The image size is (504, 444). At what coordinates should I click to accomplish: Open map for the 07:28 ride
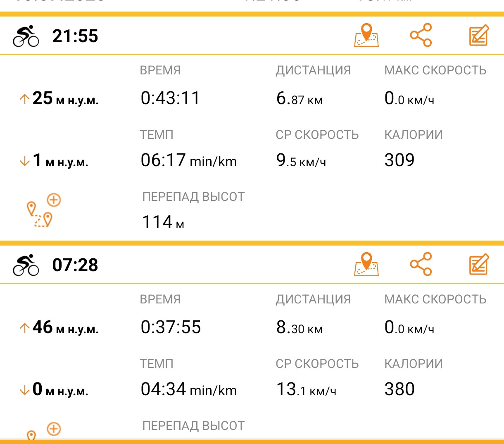pos(366,264)
